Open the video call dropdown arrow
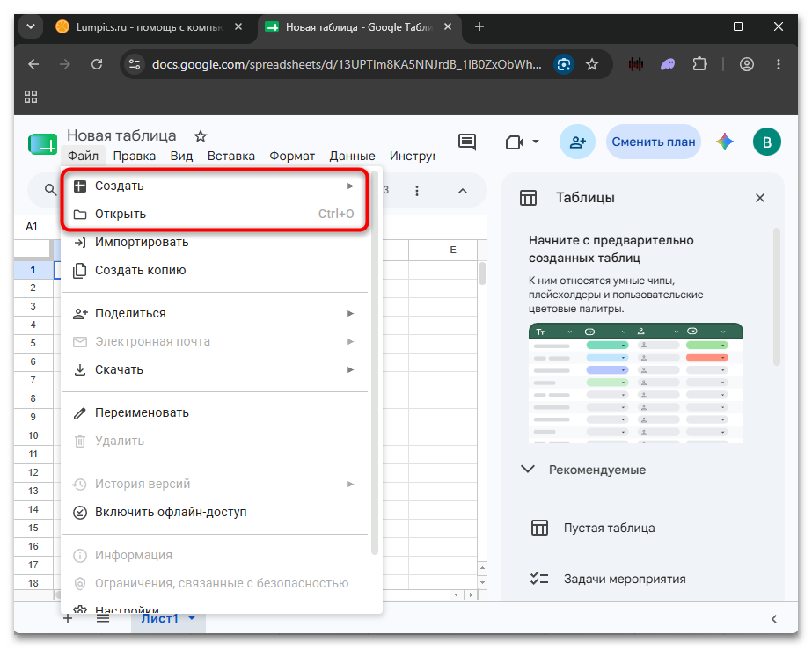 536,142
